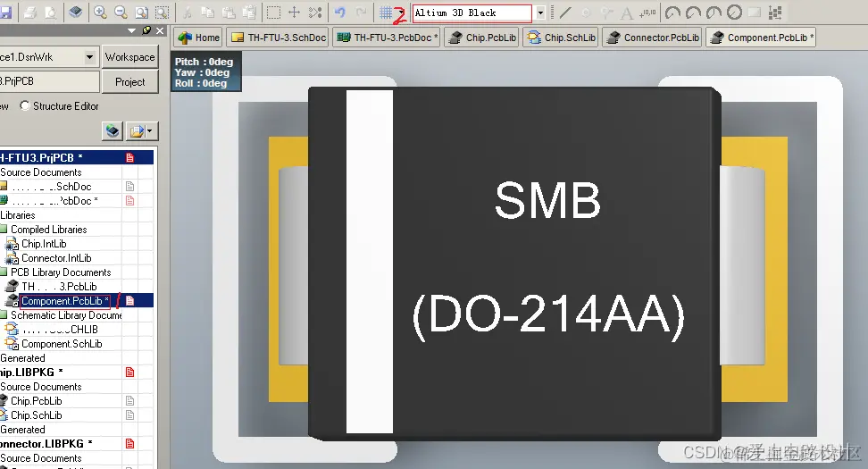Click the Workspace button
This screenshot has width=868, height=469.
[x=129, y=57]
